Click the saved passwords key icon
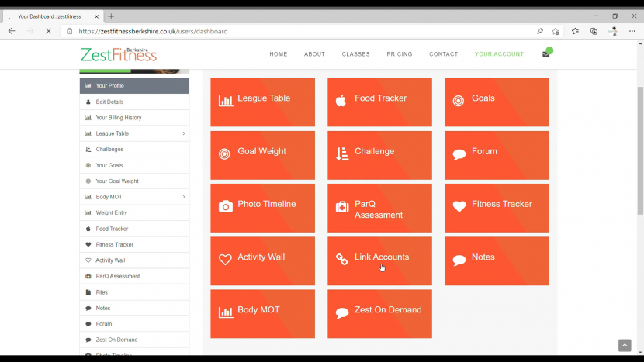Viewport: 644px width, 362px height. click(x=540, y=31)
